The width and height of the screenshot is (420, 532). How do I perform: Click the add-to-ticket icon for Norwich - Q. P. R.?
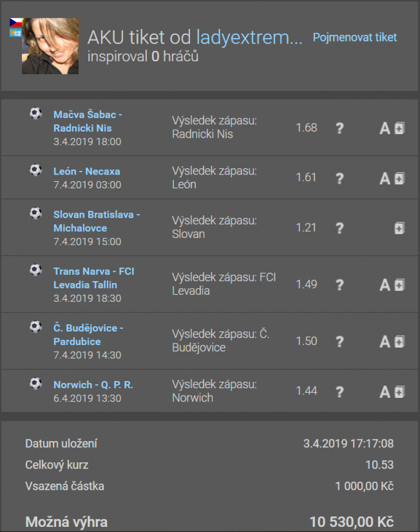399,392
